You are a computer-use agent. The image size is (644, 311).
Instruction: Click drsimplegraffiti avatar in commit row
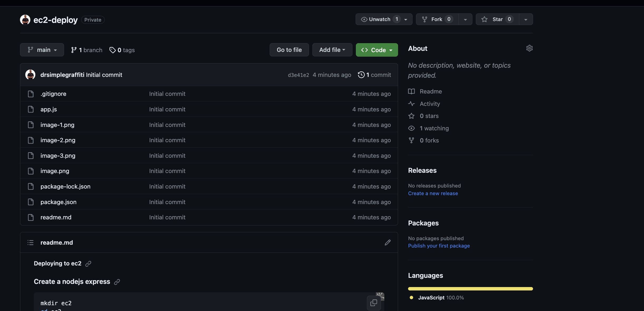(x=30, y=75)
